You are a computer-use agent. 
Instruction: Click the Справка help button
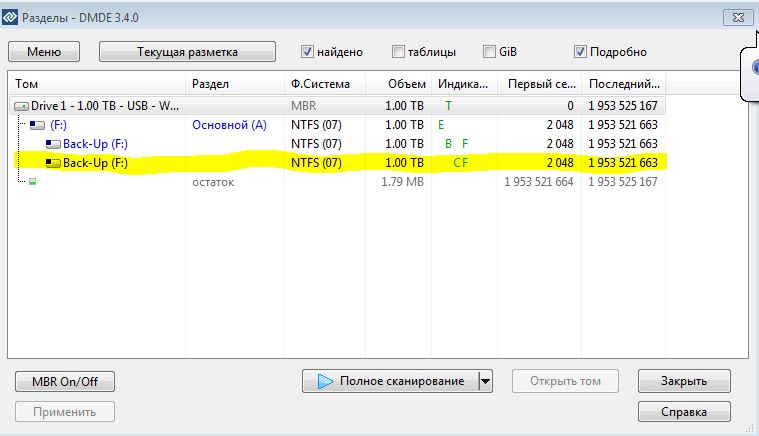[684, 411]
